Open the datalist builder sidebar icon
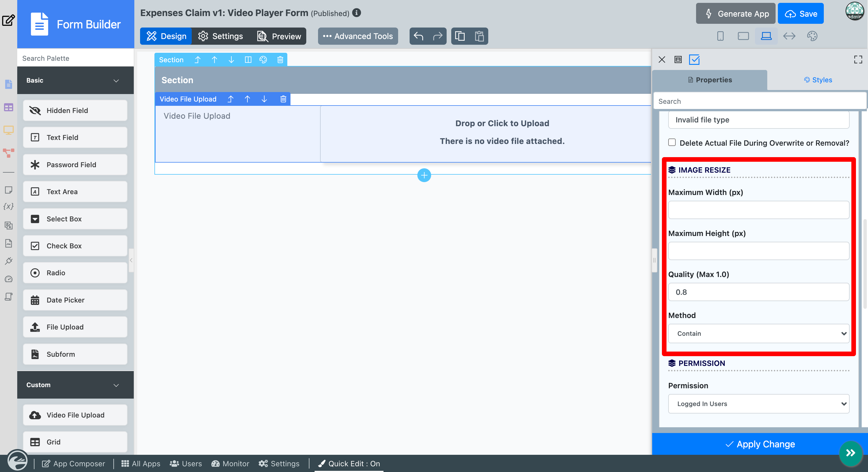The height and width of the screenshot is (472, 868). [x=8, y=108]
